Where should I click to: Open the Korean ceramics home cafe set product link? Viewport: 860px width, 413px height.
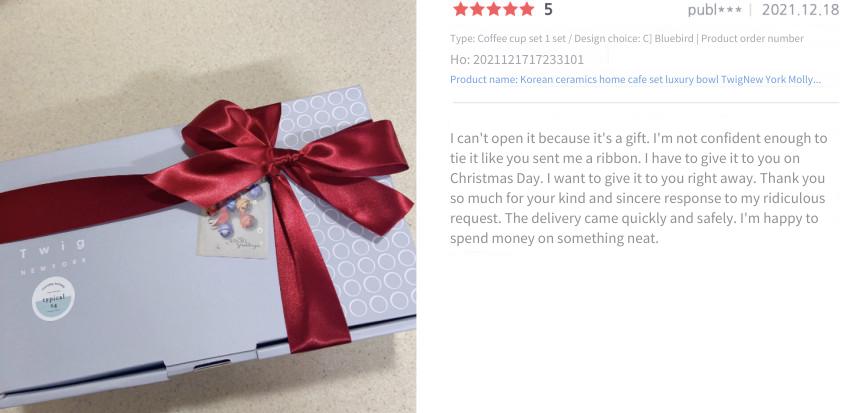[x=635, y=80]
